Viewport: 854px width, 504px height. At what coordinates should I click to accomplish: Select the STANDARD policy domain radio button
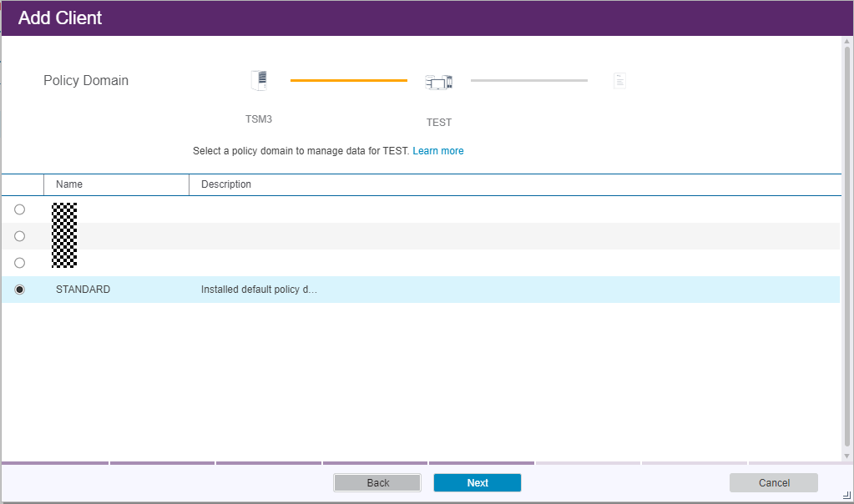20,290
